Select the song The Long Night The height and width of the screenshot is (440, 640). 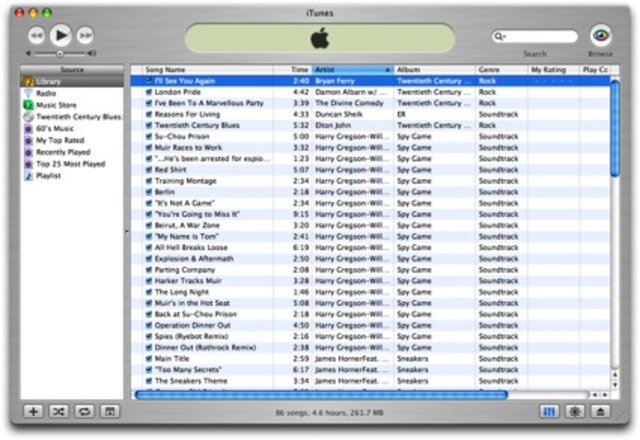(x=182, y=292)
